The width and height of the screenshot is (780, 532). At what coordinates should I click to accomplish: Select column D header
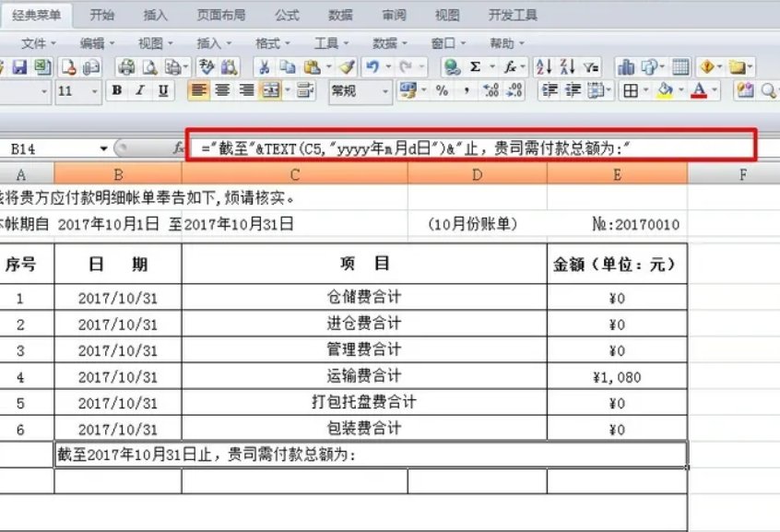click(x=477, y=174)
